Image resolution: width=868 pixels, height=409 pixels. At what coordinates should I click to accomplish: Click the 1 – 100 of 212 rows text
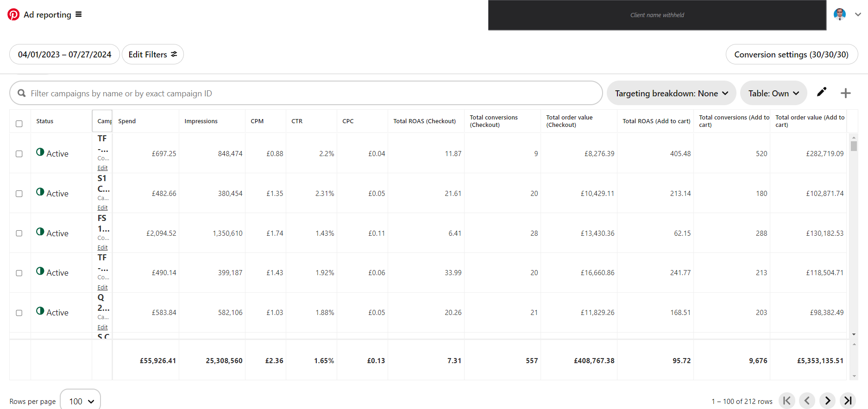point(742,401)
